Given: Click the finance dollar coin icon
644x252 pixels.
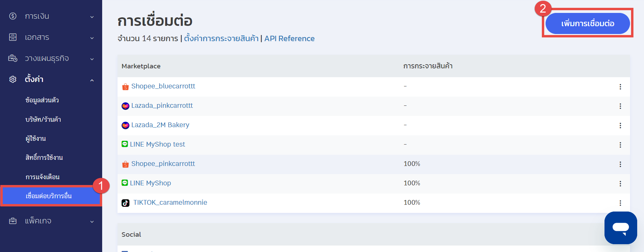Looking at the screenshot, I should click(13, 16).
